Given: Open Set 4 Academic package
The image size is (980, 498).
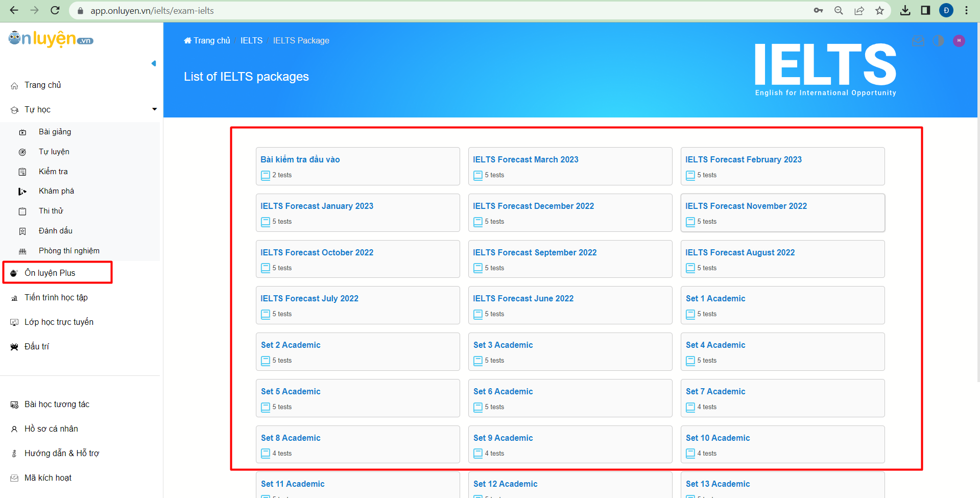Looking at the screenshot, I should (782, 351).
